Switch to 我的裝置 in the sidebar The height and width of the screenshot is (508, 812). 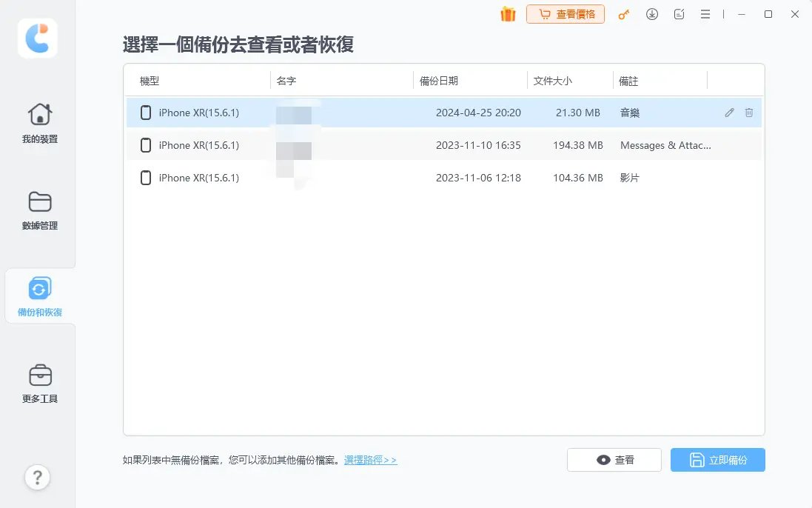pos(38,123)
